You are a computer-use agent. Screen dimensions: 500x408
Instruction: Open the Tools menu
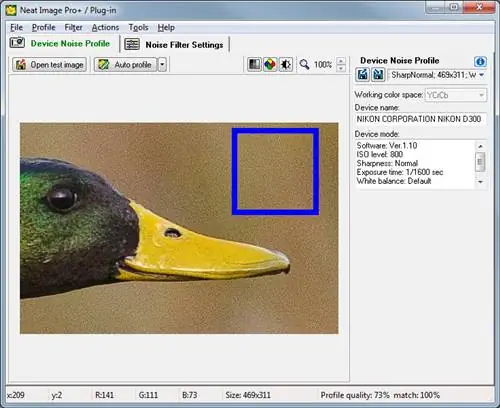coord(138,27)
